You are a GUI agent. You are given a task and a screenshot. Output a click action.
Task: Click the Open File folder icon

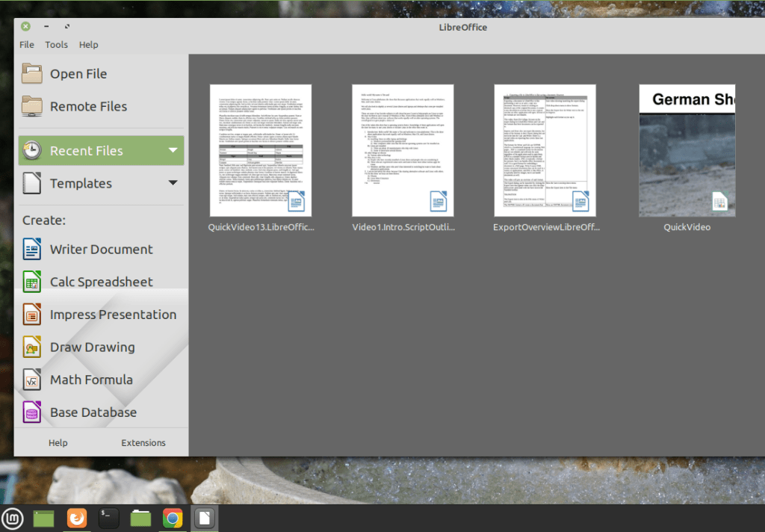tap(32, 74)
